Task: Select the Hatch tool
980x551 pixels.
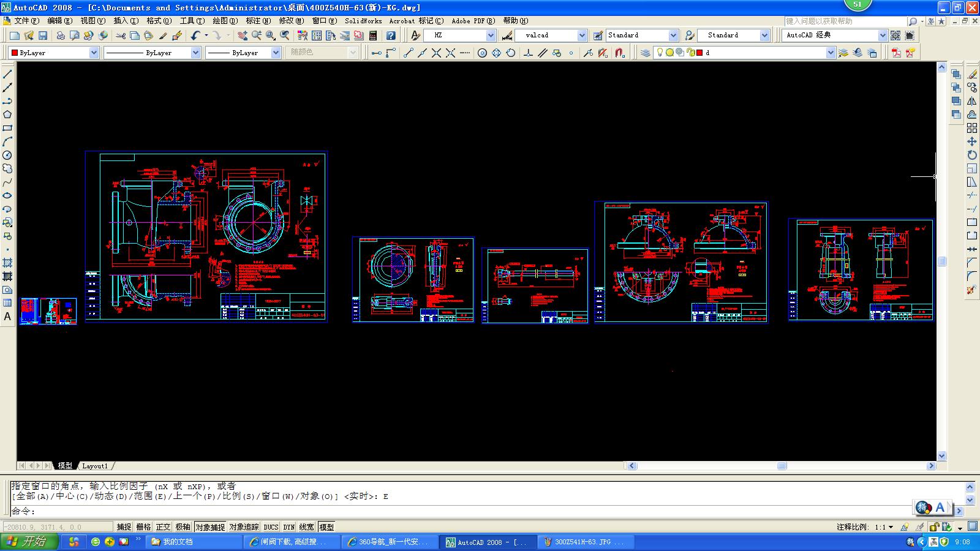Action: tap(7, 263)
